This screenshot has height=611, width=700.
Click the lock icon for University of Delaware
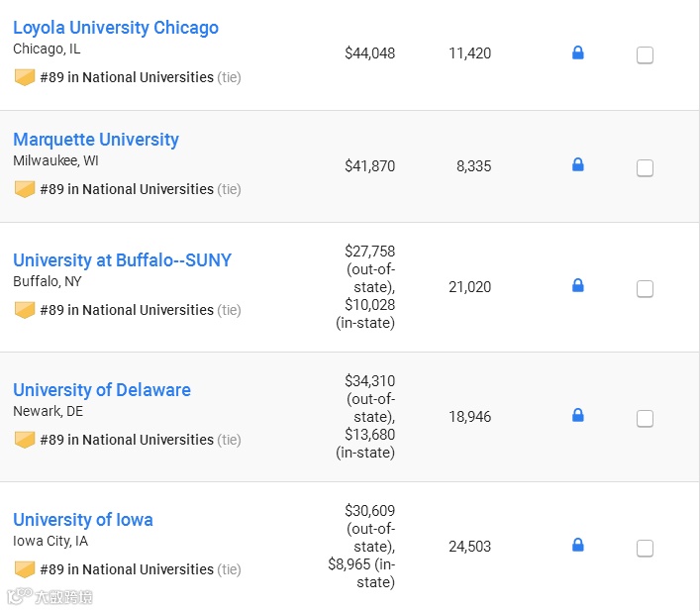click(x=578, y=416)
